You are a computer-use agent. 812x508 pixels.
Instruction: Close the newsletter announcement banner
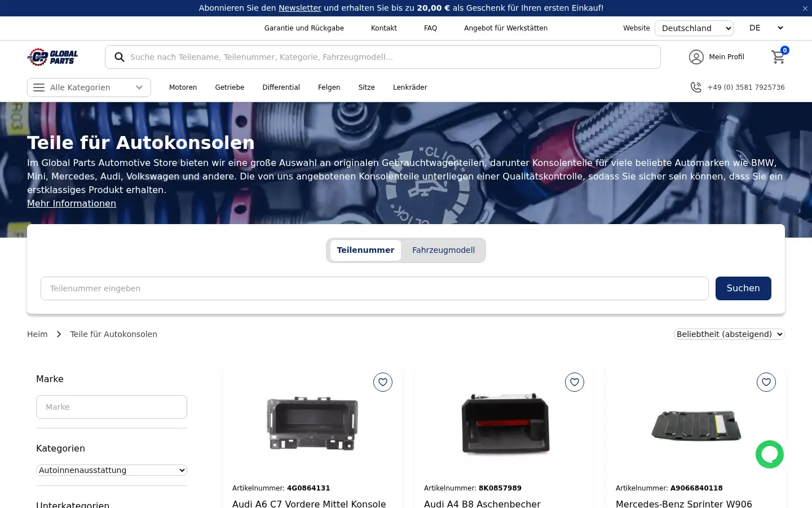(805, 8)
